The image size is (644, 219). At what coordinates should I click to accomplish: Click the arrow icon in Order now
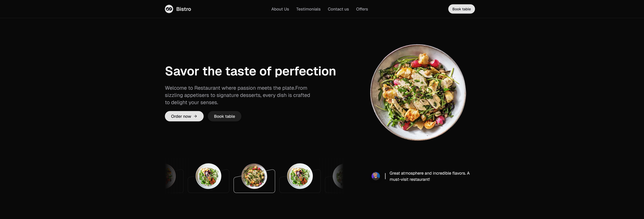tap(195, 116)
